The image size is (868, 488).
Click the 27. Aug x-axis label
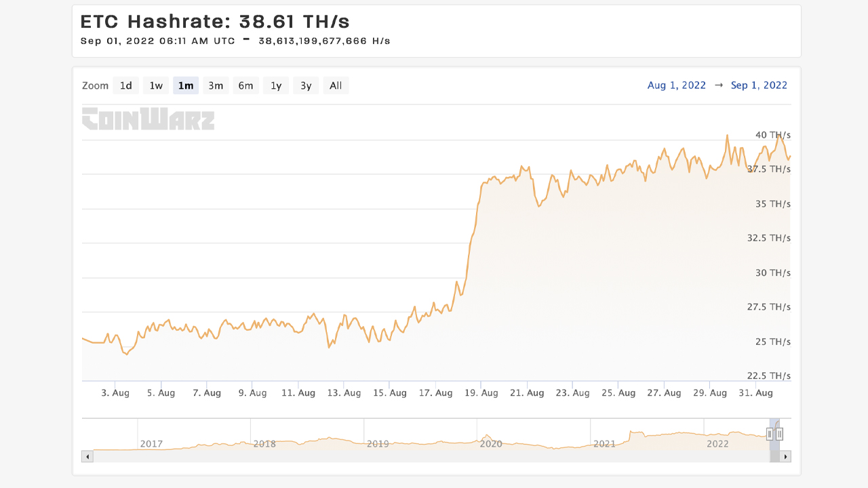(664, 393)
